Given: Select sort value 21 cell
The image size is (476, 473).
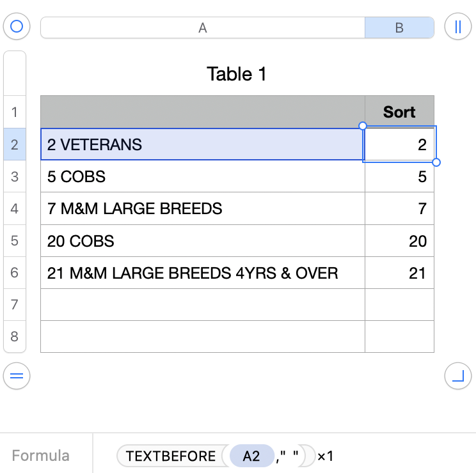Looking at the screenshot, I should point(399,273).
